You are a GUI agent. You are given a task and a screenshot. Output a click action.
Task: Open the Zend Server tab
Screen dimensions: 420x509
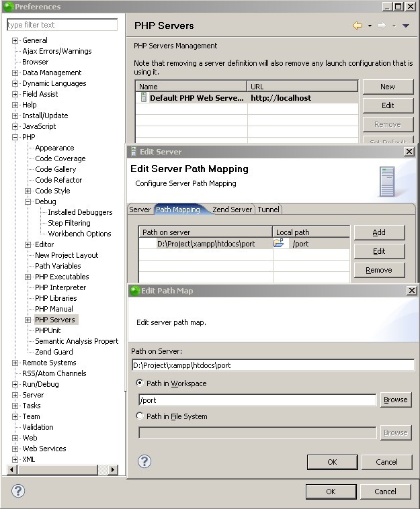[233, 210]
